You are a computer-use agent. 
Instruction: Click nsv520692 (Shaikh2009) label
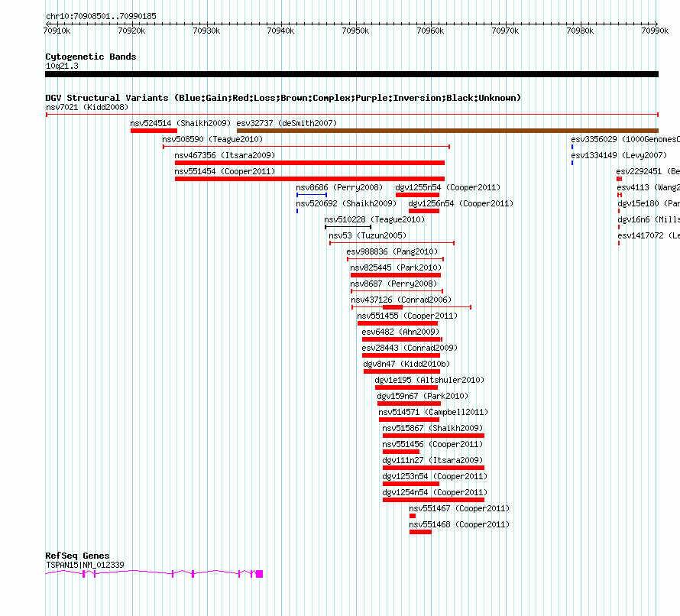pyautogui.click(x=346, y=203)
